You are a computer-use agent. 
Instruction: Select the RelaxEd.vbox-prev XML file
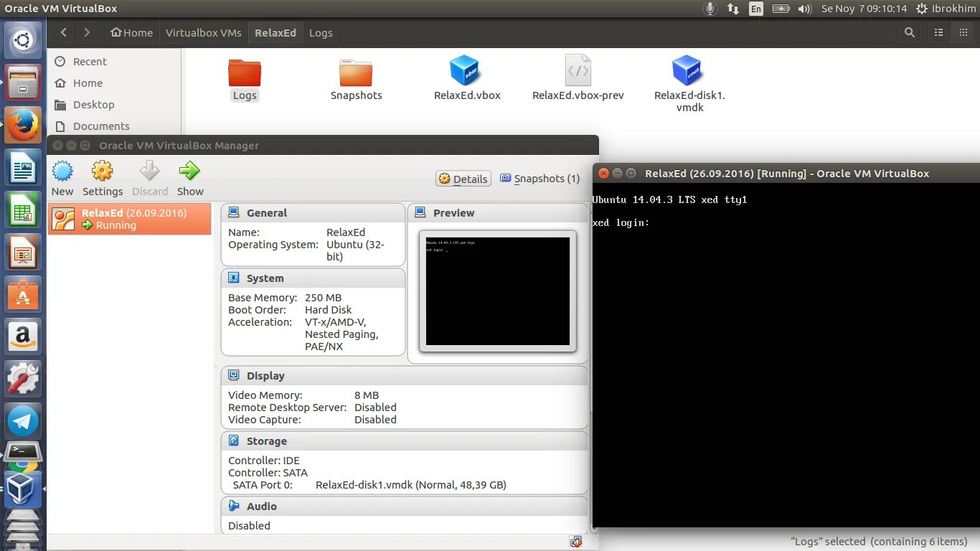(578, 78)
